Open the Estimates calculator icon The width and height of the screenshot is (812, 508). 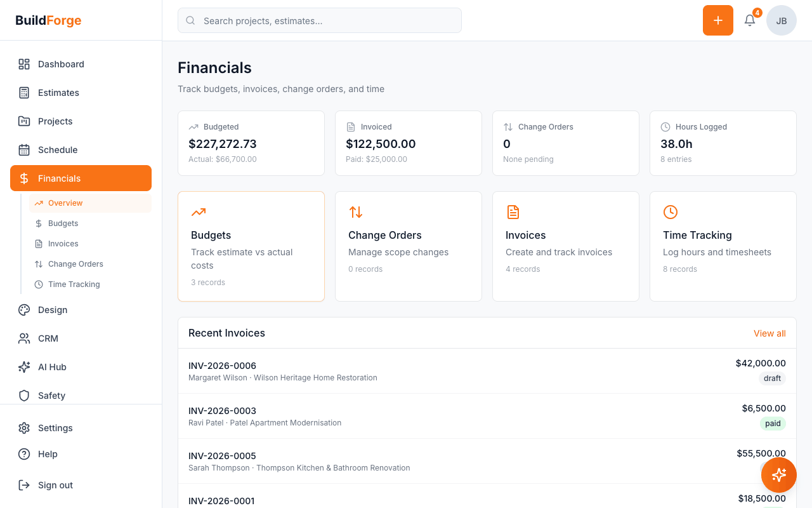24,93
